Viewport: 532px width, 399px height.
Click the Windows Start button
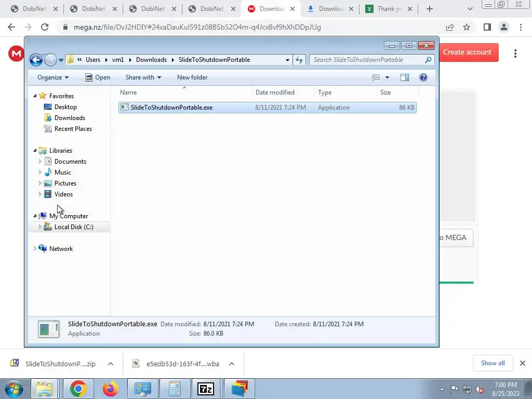pyautogui.click(x=13, y=389)
